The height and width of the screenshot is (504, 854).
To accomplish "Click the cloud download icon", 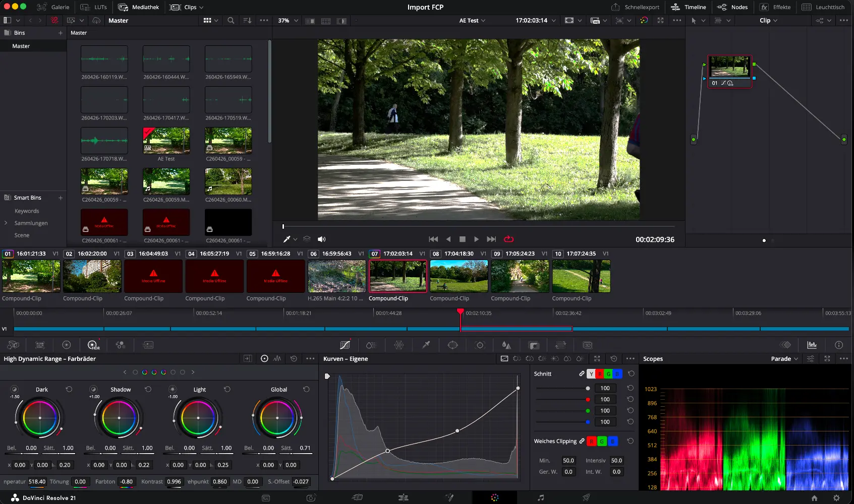I will pos(96,21).
